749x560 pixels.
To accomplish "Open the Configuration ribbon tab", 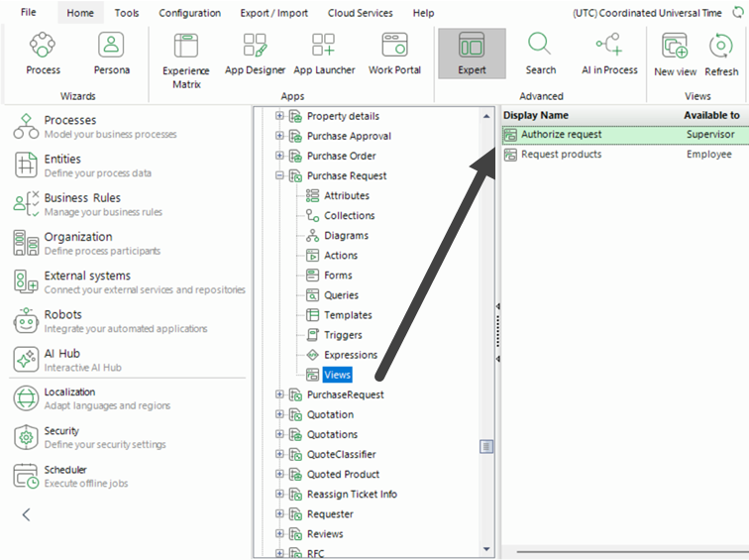I will 189,13.
